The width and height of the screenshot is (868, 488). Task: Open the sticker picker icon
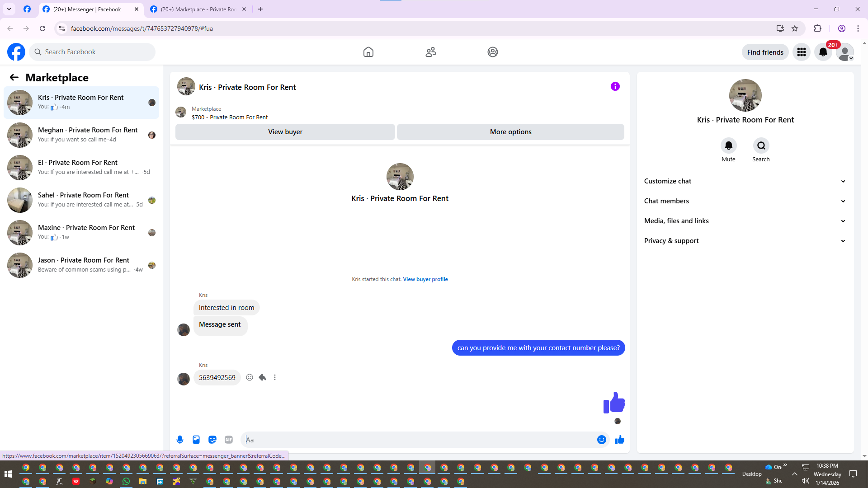click(212, 440)
